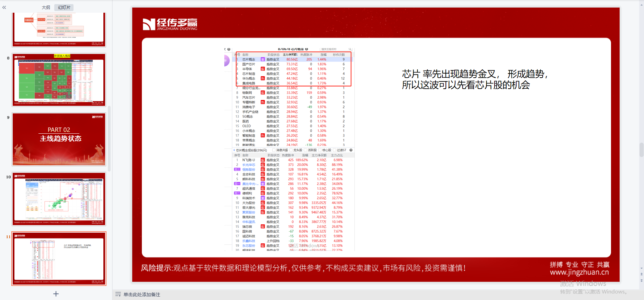The height and width of the screenshot is (300, 644).
Task: Click the www.jingzhuan.cn text on the slide
Action: tap(579, 272)
